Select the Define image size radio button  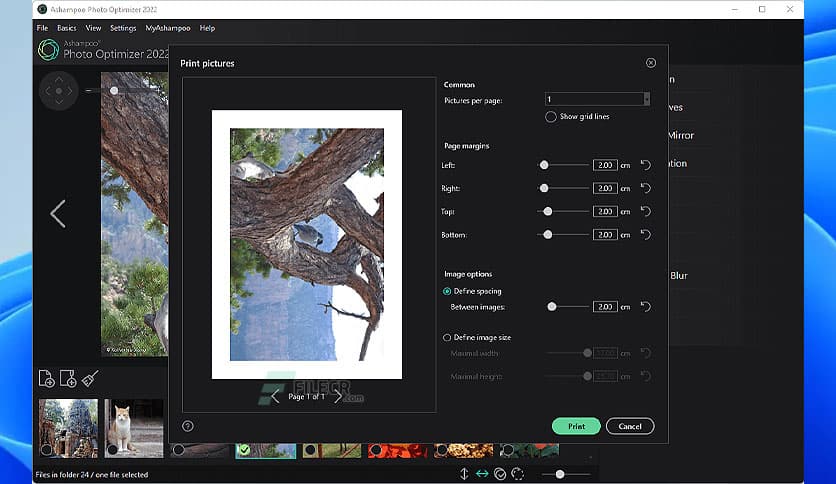coord(447,337)
